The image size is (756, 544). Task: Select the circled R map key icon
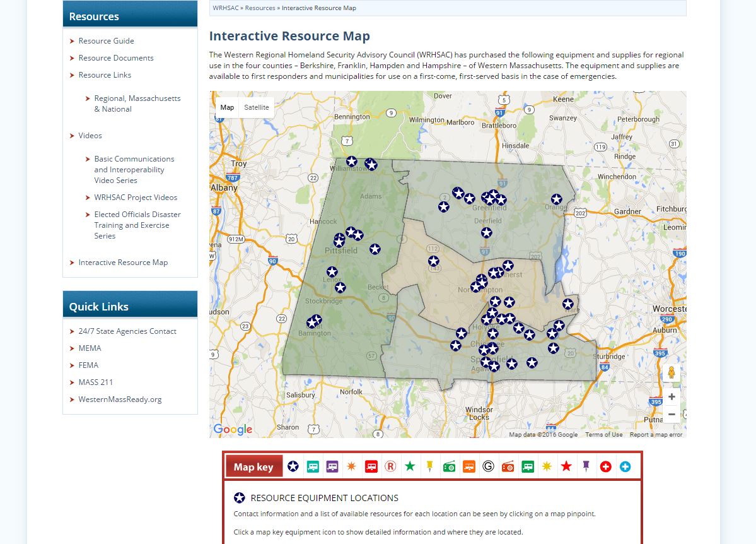[390, 466]
